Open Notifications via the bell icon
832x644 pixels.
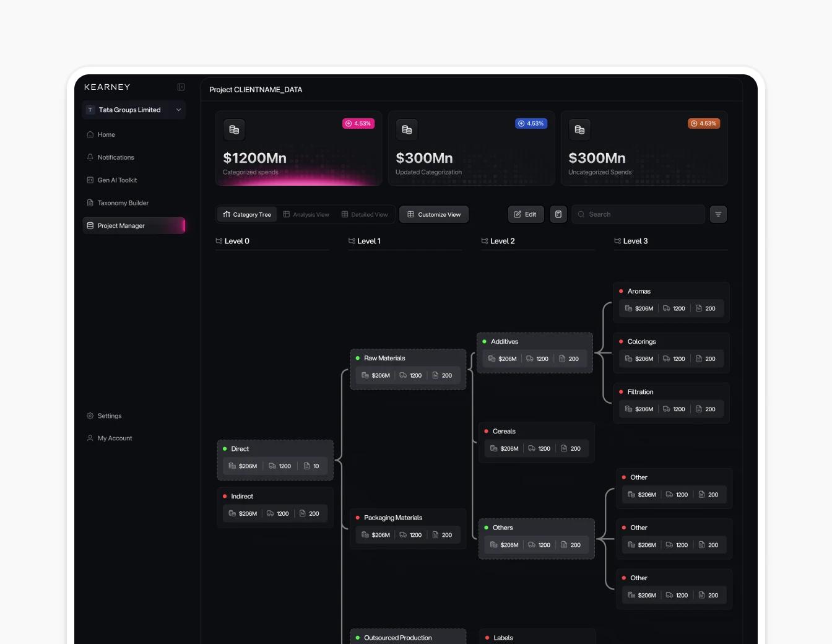[x=89, y=157]
